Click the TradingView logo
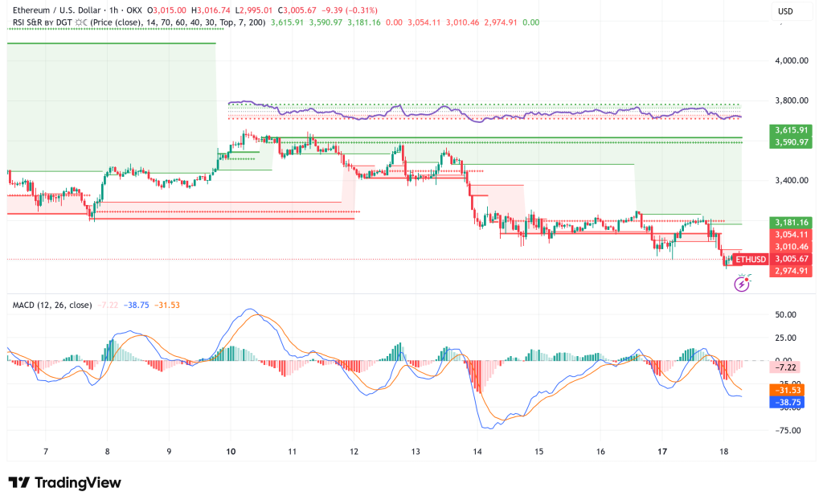Viewport: 823px width, 504px height. click(x=64, y=483)
